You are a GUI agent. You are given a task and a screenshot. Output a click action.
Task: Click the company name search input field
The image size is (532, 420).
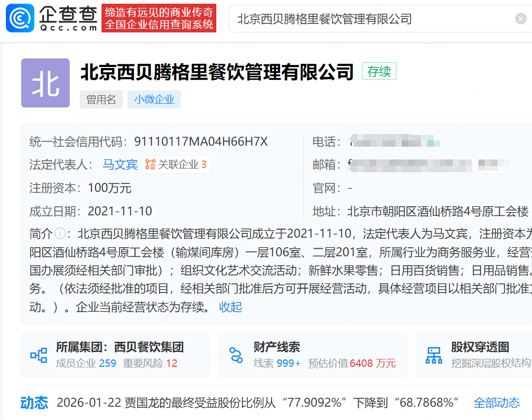click(x=372, y=19)
